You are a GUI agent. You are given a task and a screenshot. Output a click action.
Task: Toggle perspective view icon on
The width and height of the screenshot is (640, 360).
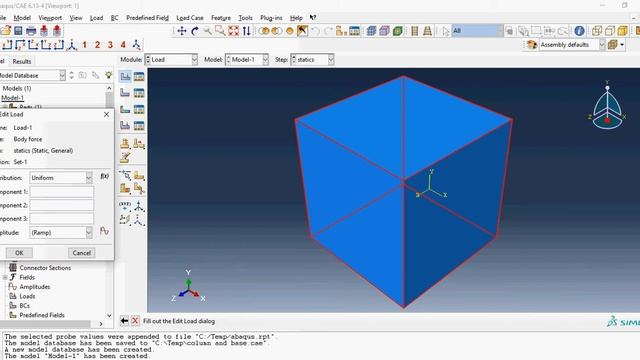coord(427,31)
